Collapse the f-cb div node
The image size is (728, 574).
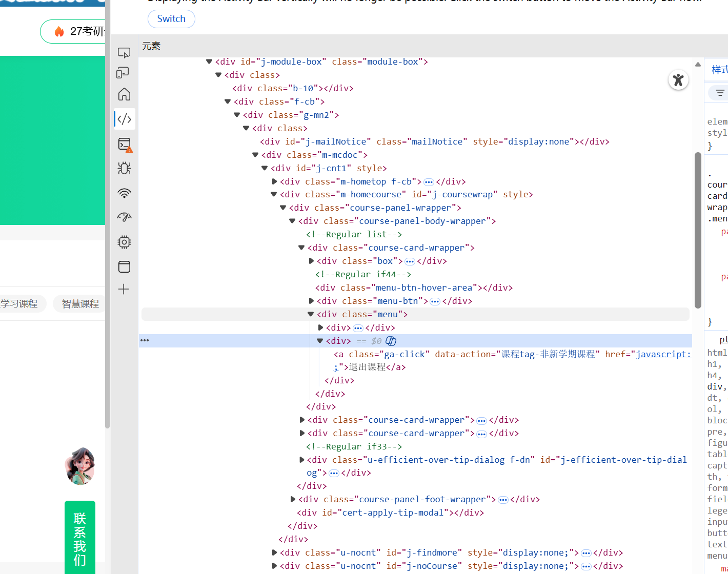coord(228,101)
